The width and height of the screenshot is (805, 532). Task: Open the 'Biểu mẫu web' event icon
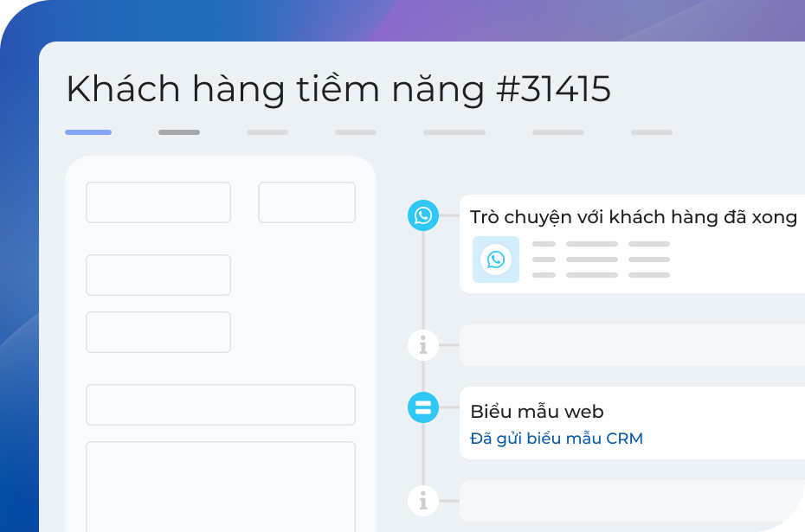tap(423, 407)
